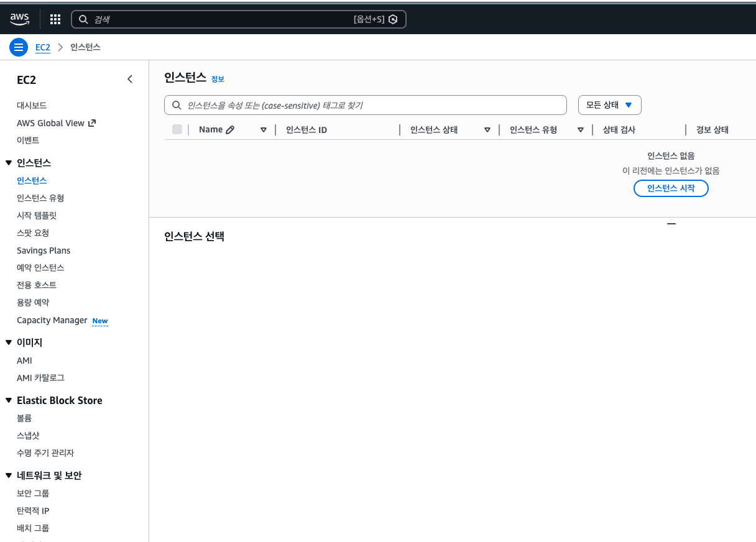The height and width of the screenshot is (542, 756).
Task: Open 인스턴스 유형 page
Action: [x=40, y=198]
